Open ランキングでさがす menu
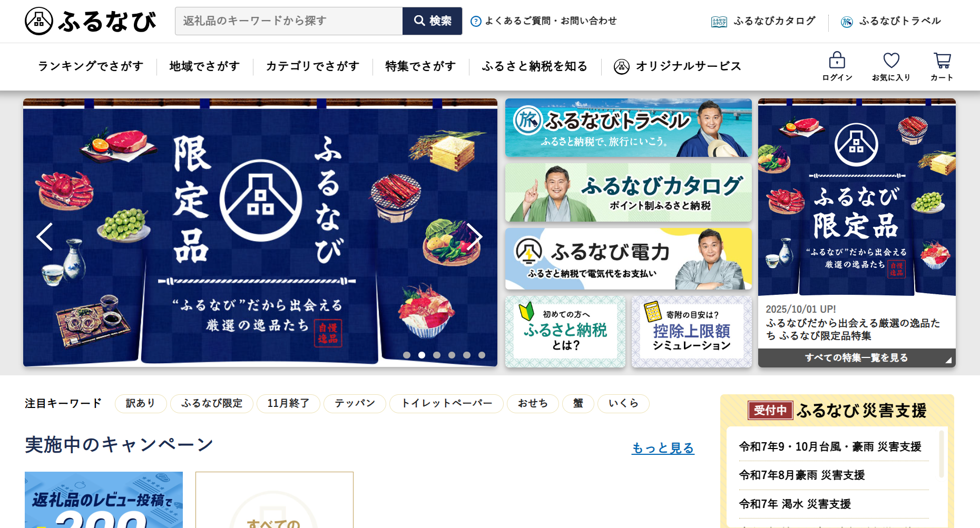The image size is (980, 528). [91, 66]
